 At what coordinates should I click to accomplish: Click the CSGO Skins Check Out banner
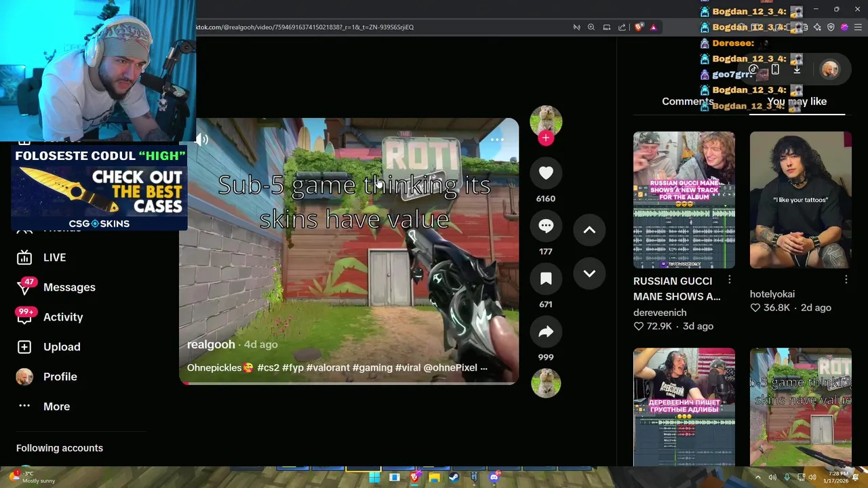pos(99,188)
